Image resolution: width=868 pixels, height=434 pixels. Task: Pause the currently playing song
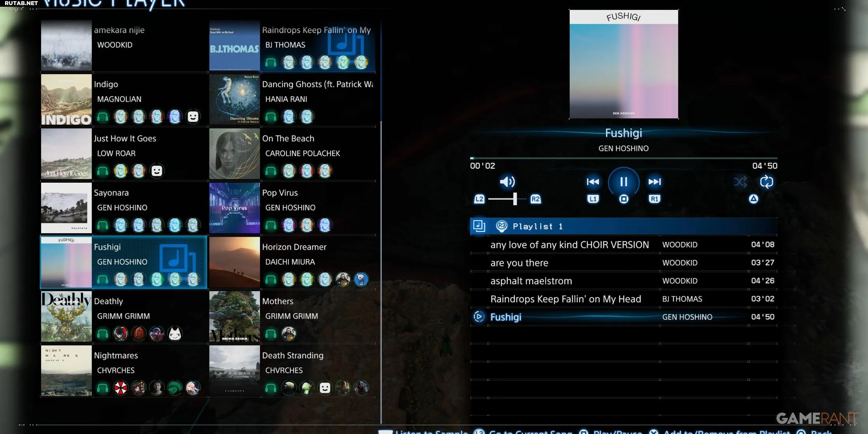click(x=623, y=181)
